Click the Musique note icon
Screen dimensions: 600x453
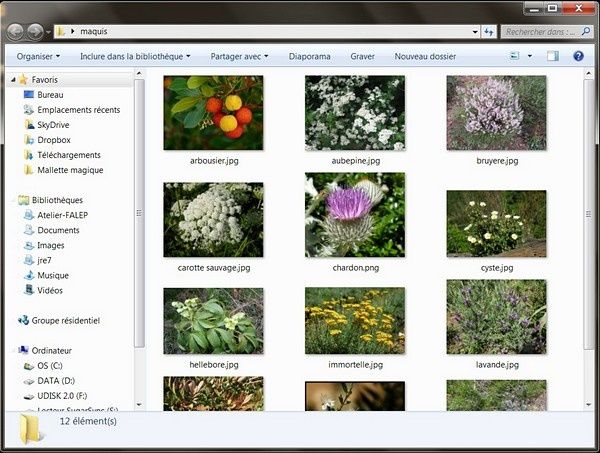[29, 275]
